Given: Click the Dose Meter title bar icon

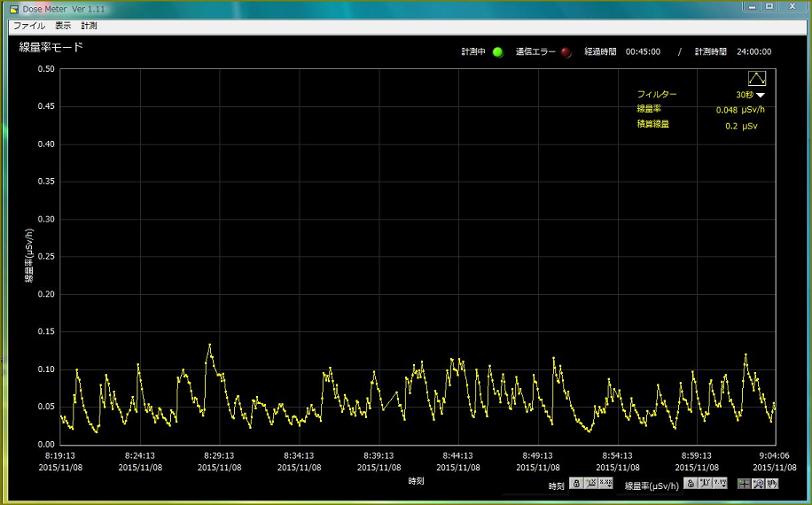Looking at the screenshot, I should click(x=13, y=8).
